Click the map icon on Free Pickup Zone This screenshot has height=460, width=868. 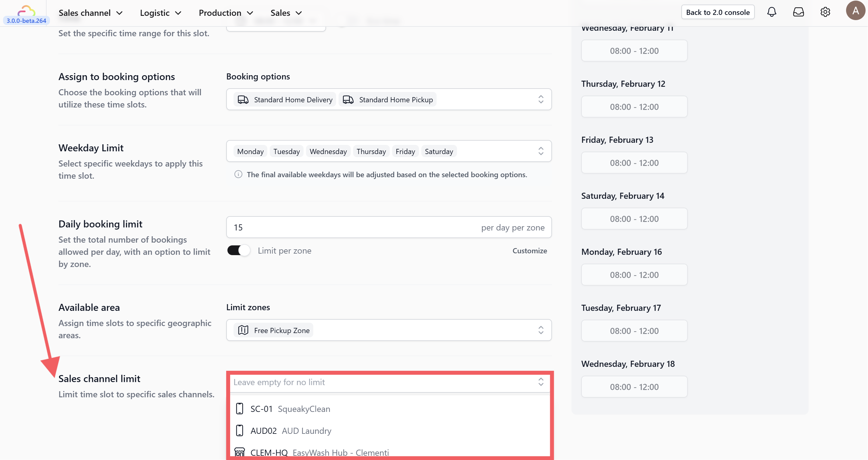[x=243, y=330]
